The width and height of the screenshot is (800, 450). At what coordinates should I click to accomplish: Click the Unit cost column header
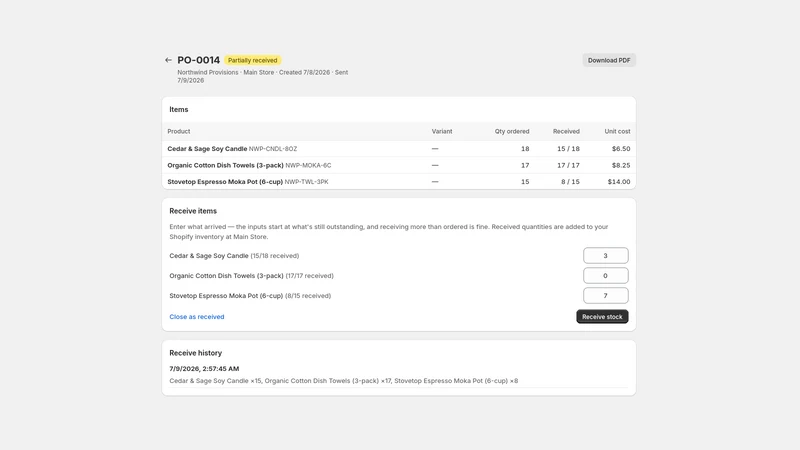(617, 131)
